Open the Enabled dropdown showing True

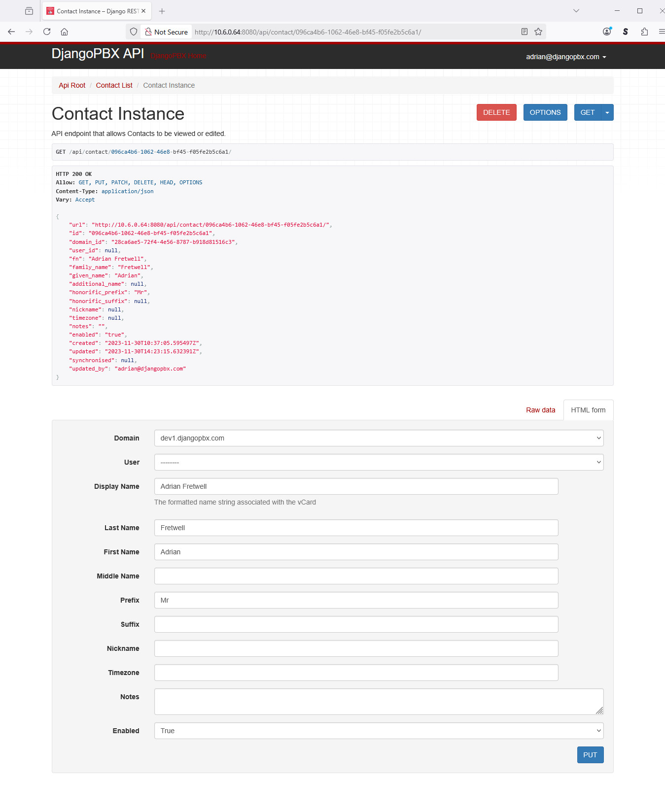[379, 731]
